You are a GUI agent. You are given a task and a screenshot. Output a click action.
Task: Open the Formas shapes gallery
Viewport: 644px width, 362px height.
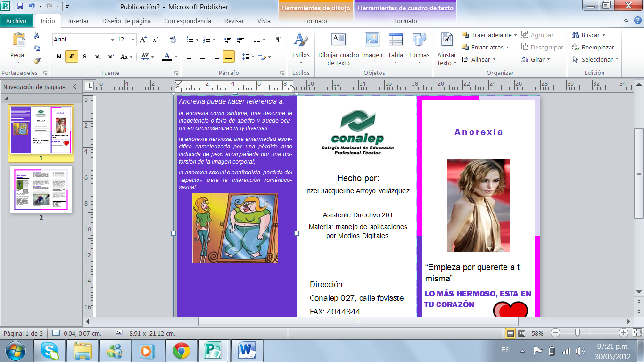(x=419, y=49)
